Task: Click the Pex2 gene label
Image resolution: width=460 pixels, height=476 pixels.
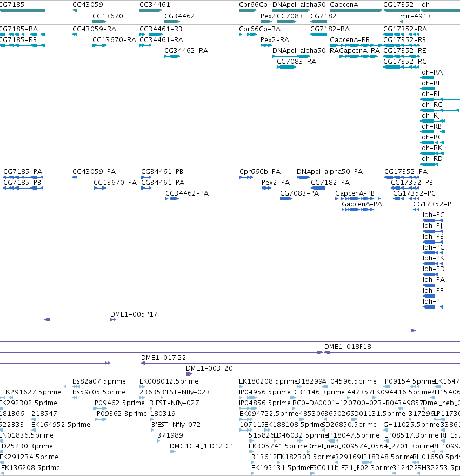Action: click(268, 16)
